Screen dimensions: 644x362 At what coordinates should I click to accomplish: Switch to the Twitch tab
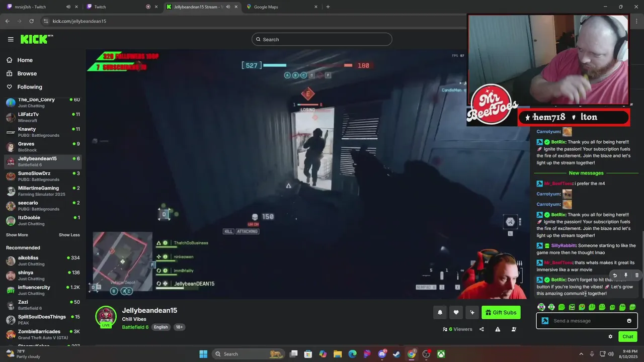coord(121,7)
